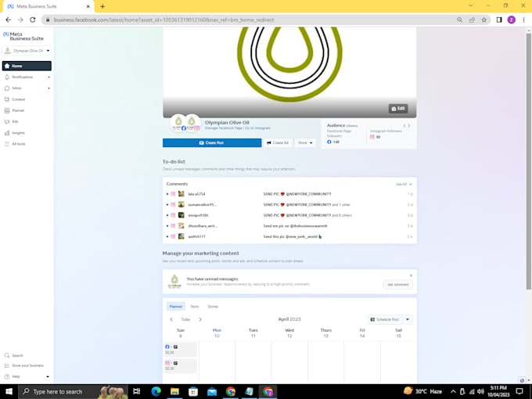
Task: Open Windows Start menu
Action: 9,391
